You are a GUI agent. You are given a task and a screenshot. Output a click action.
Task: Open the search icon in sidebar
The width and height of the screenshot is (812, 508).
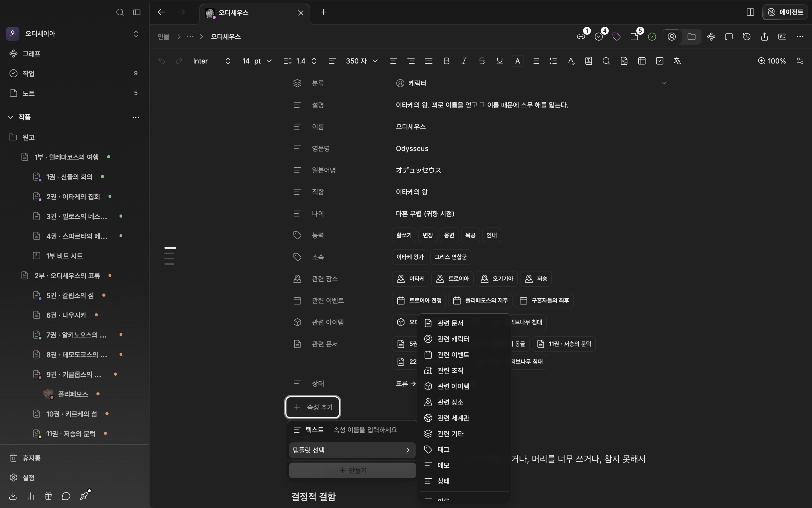(x=120, y=12)
